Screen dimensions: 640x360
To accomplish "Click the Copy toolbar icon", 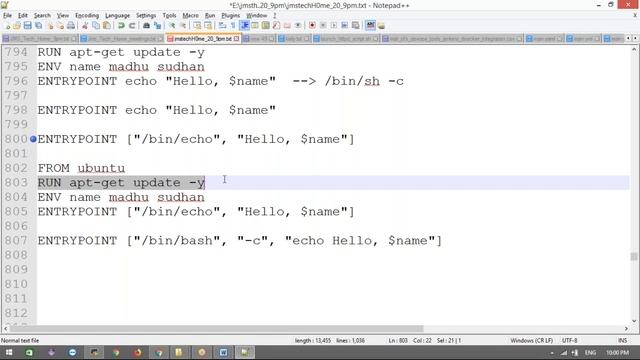I will (96, 26).
